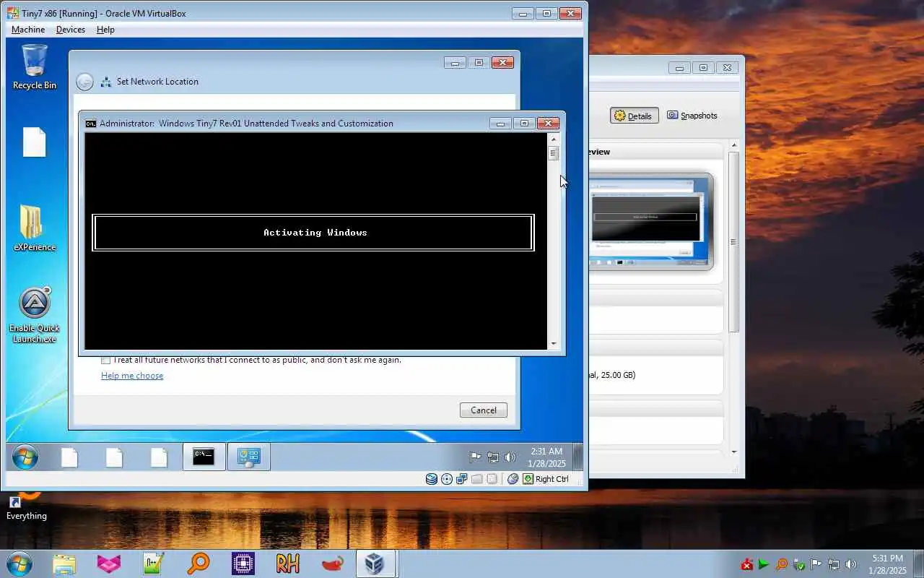Select the Enable Quick Launch.exe icon
Viewport: 924px width, 578px height.
click(x=35, y=316)
